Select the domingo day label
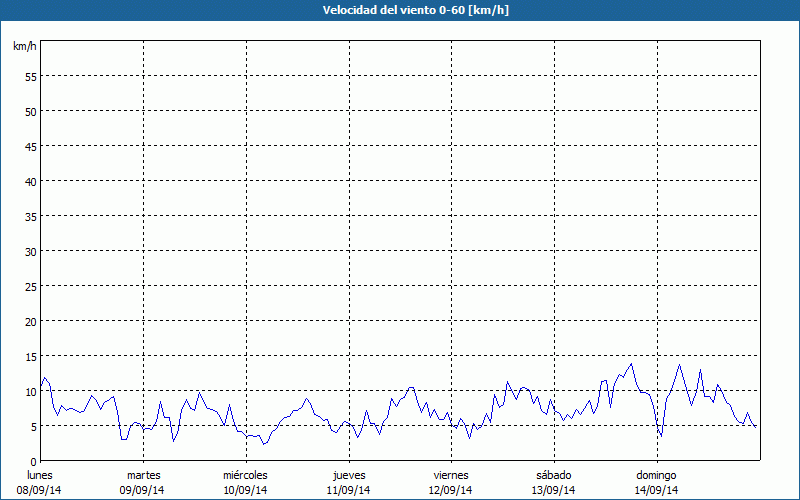The image size is (800, 500). [656, 475]
